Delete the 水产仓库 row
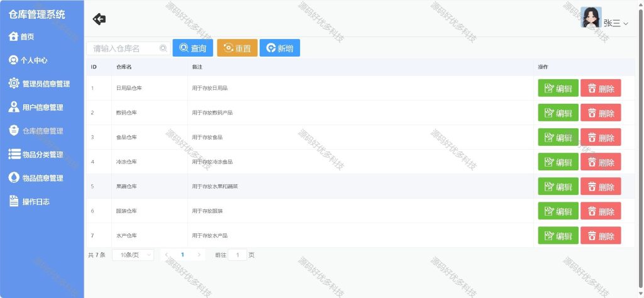The height and width of the screenshot is (298, 644). tap(601, 236)
